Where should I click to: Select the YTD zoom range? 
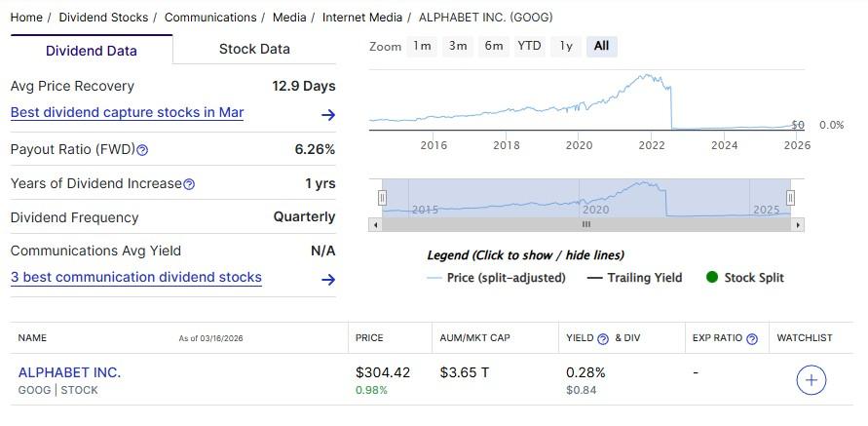[x=529, y=46]
